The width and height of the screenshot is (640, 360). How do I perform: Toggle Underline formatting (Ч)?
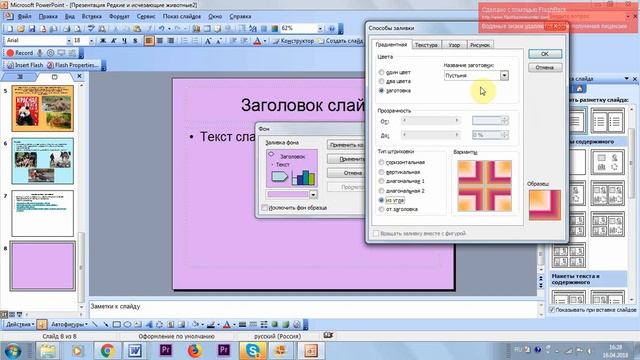[x=124, y=41]
